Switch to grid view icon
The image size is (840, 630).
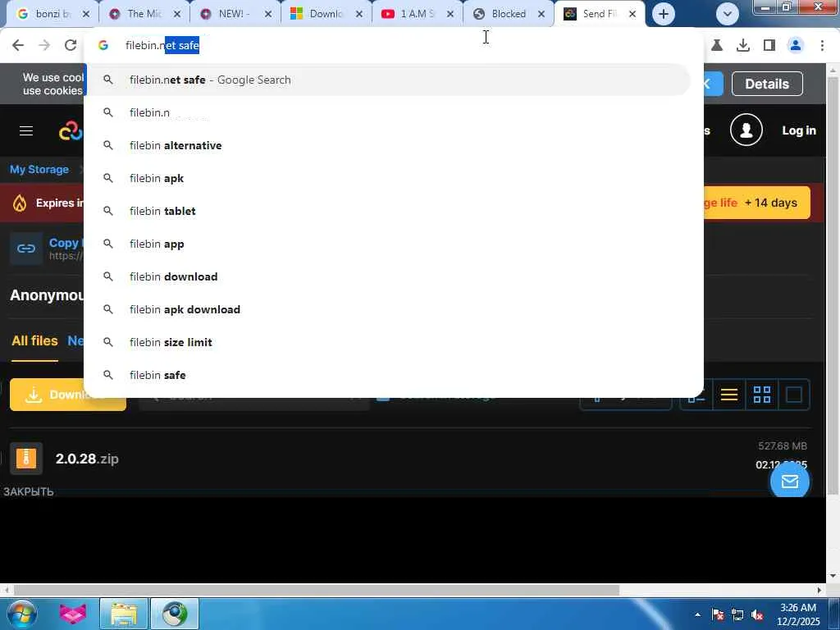[x=762, y=395]
